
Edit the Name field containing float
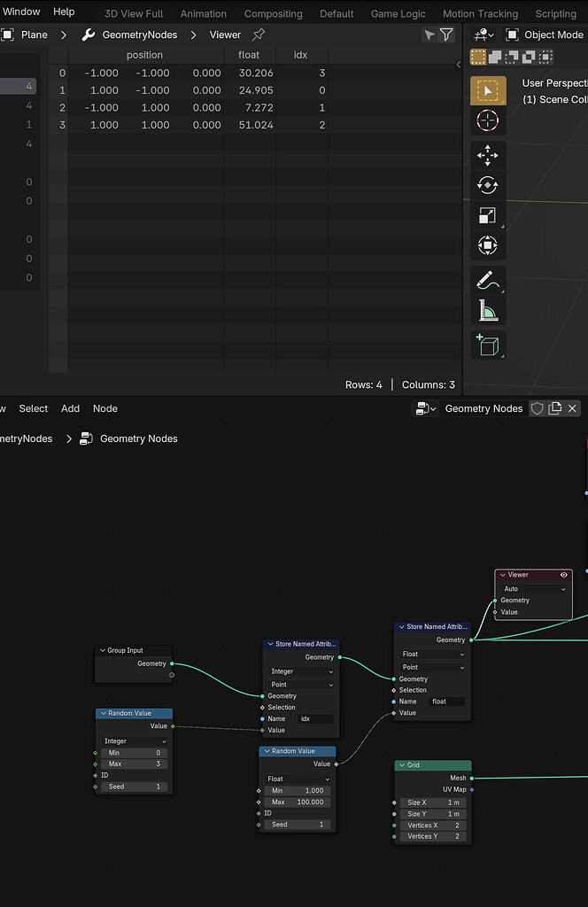click(x=447, y=702)
